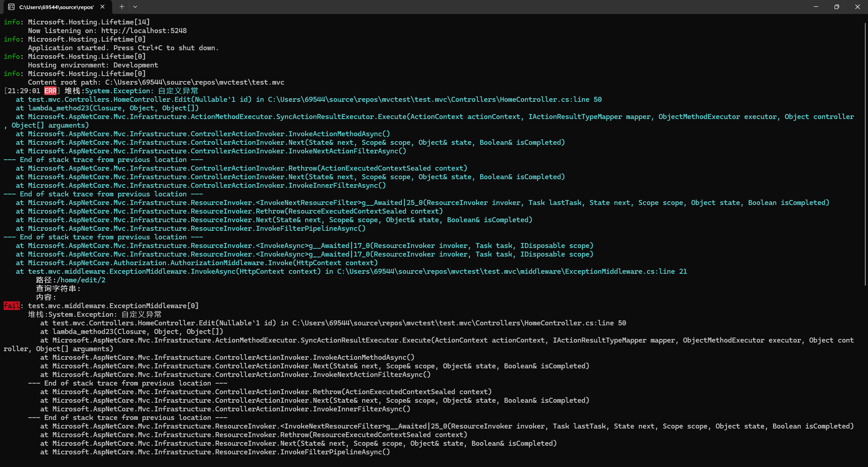Screen dimensions: 868x467
Task: Restore down the terminal window
Action: 837,7
